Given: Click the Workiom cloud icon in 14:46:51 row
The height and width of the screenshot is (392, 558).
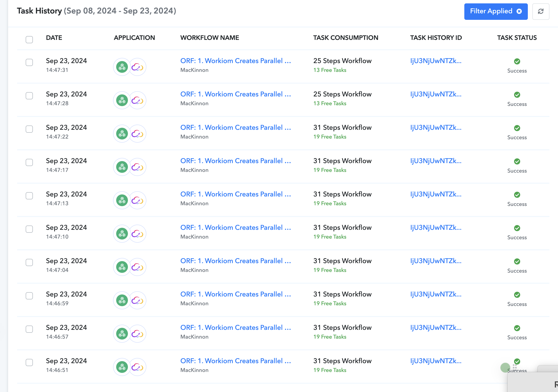Looking at the screenshot, I should pyautogui.click(x=138, y=367).
